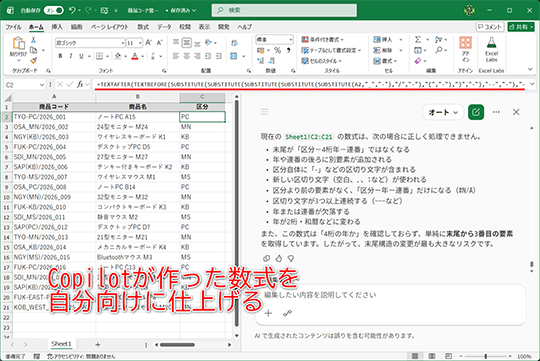Open the more options ellipsis in Copilot
Viewport: 540px width, 361px height.
tap(496, 112)
